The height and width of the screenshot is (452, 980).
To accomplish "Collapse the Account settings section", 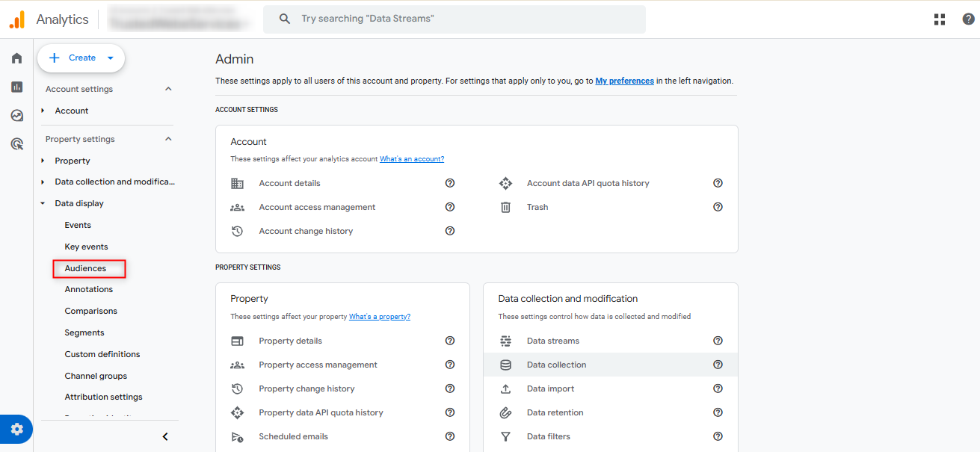I will (x=168, y=89).
